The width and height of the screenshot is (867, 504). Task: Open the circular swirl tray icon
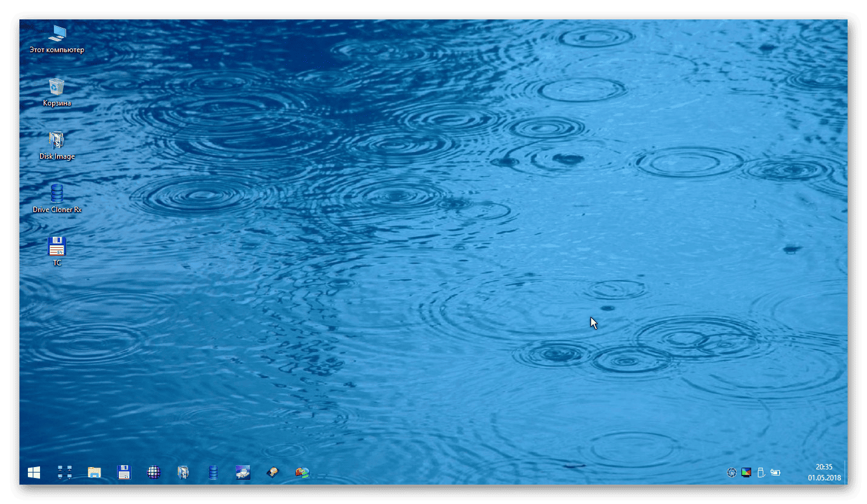[732, 472]
